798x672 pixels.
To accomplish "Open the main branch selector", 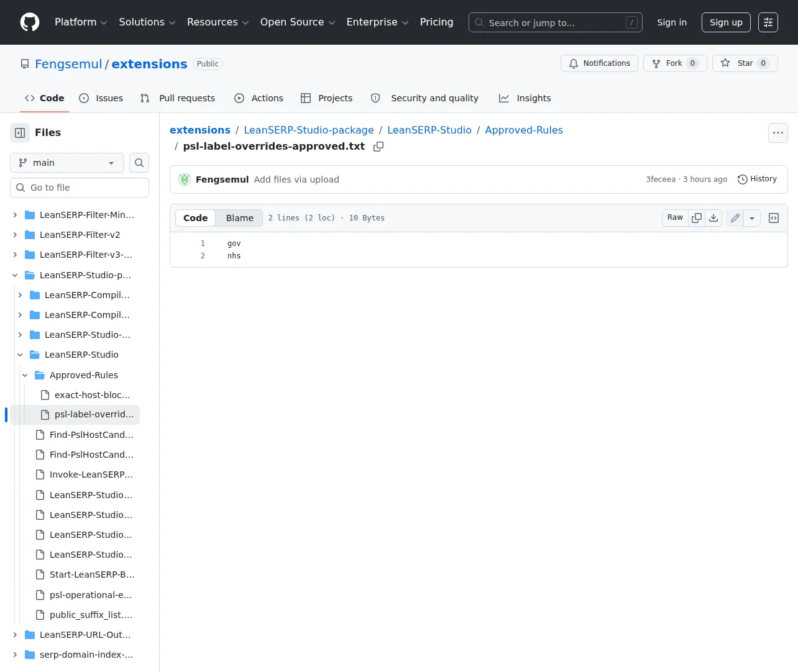I will pyautogui.click(x=67, y=163).
